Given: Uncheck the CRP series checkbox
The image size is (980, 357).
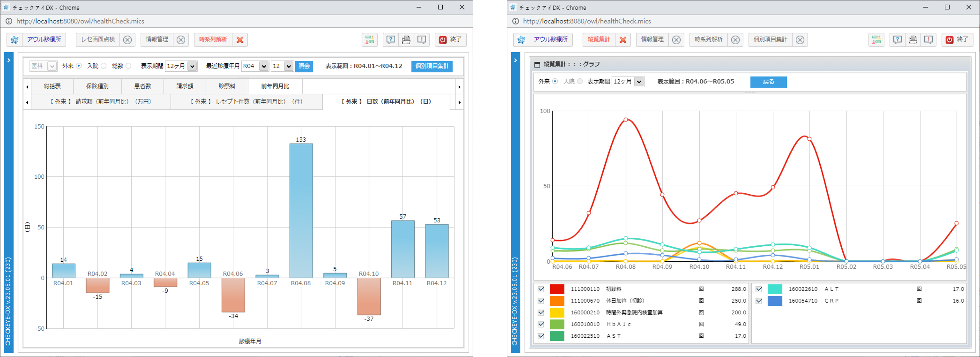Looking at the screenshot, I should pos(759,301).
